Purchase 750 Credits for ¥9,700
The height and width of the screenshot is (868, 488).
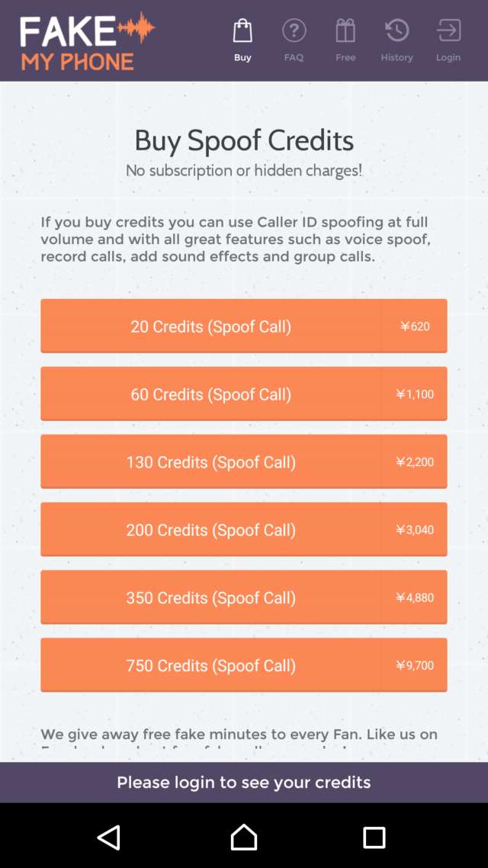point(210,666)
